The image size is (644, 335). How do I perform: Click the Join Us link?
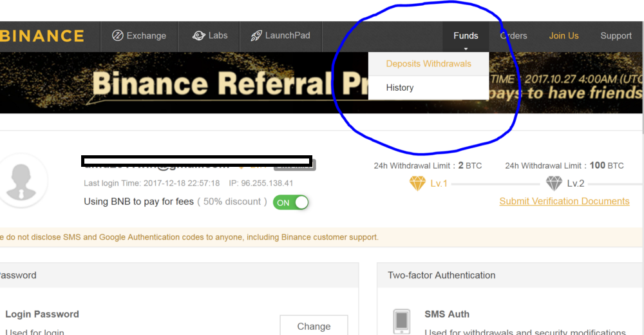click(563, 36)
